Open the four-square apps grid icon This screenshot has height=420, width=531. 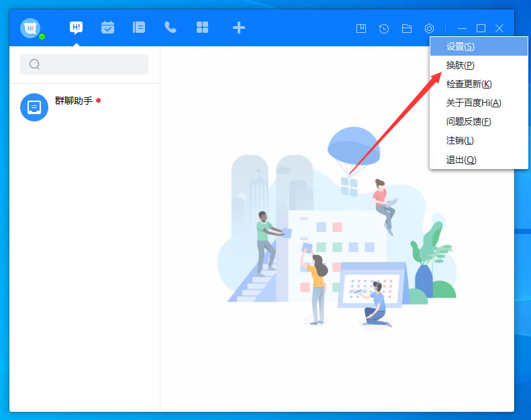[202, 28]
